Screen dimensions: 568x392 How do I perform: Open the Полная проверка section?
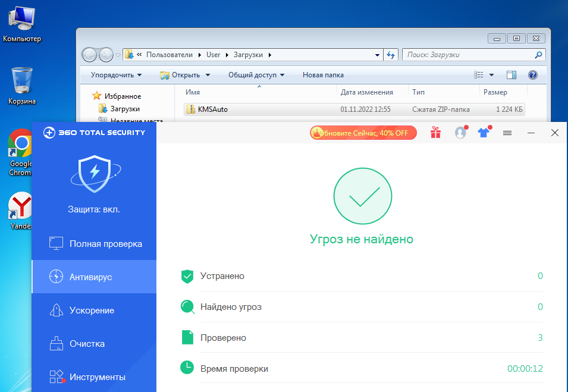coord(94,243)
